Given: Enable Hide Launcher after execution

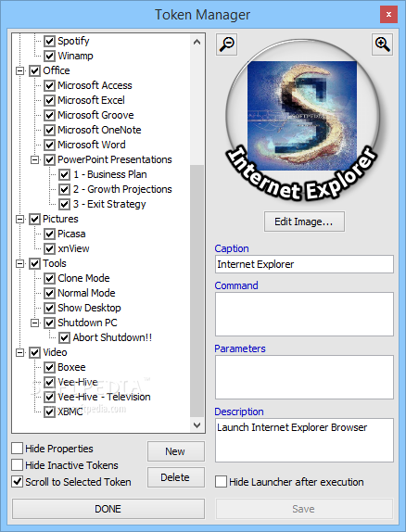Looking at the screenshot, I should (x=221, y=481).
